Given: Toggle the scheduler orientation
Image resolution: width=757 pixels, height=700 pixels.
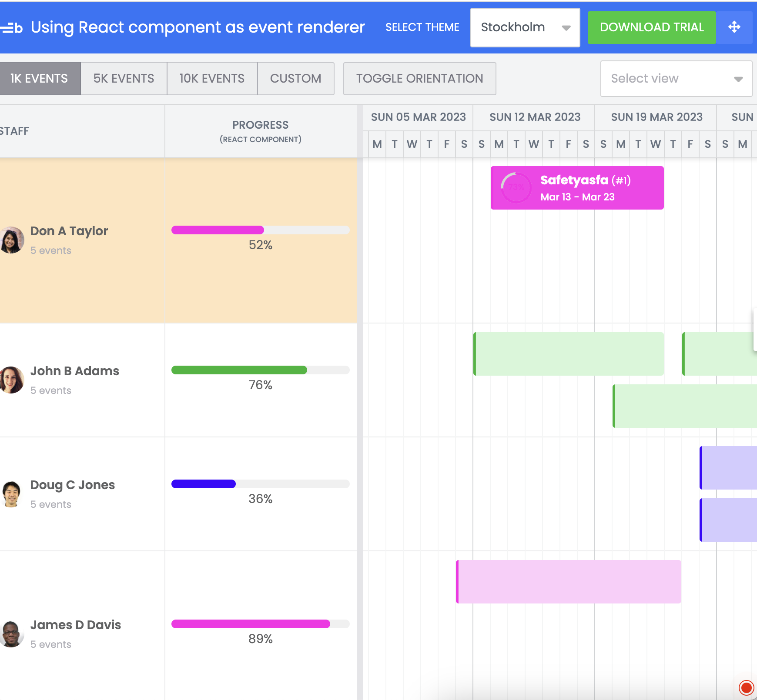Looking at the screenshot, I should tap(419, 79).
